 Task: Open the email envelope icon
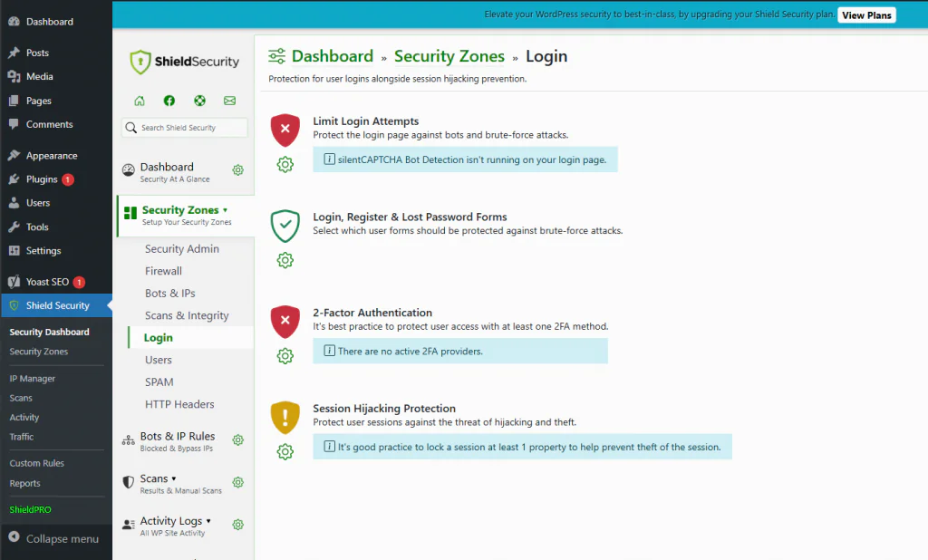point(229,101)
